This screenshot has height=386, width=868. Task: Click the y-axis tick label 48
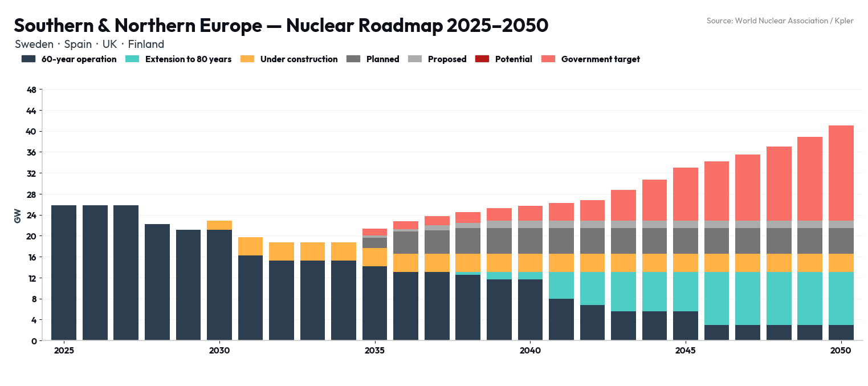(x=31, y=90)
